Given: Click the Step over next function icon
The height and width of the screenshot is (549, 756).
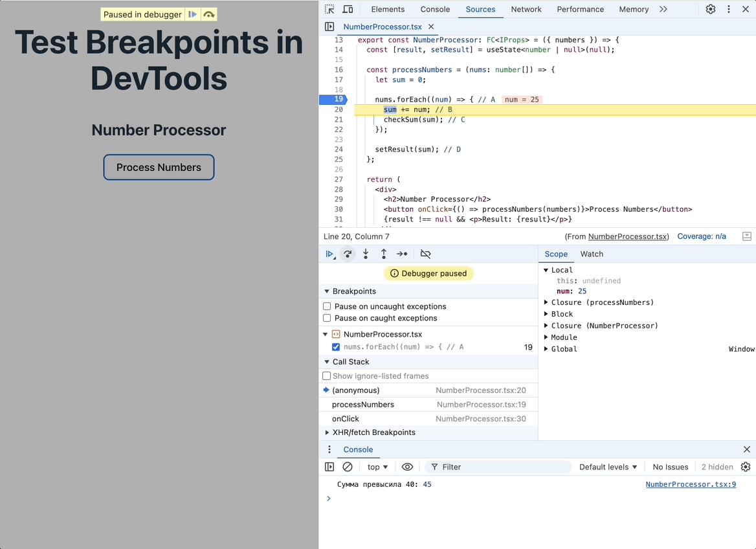Looking at the screenshot, I should pyautogui.click(x=348, y=254).
